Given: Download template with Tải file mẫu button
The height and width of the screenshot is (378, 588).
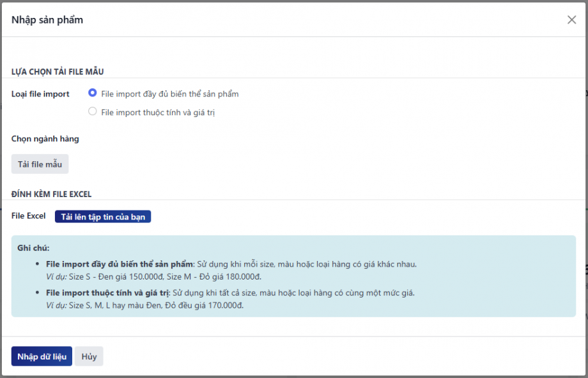Looking at the screenshot, I should point(40,164).
